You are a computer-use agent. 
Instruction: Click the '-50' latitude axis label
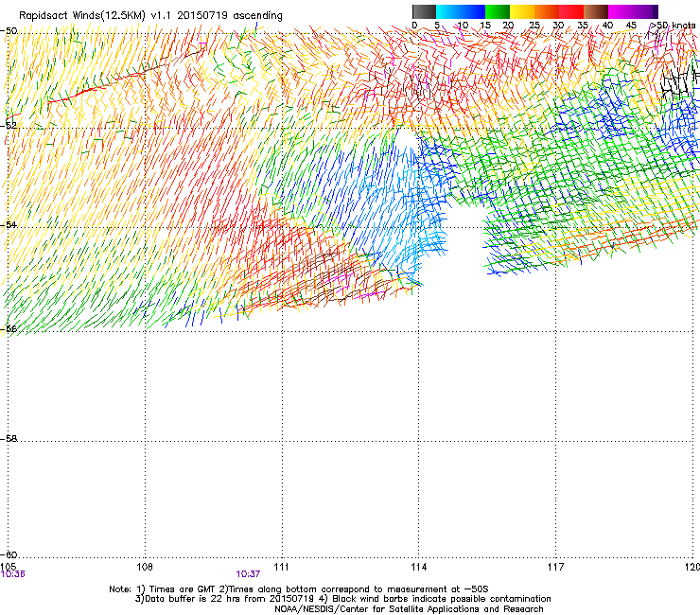[9, 31]
